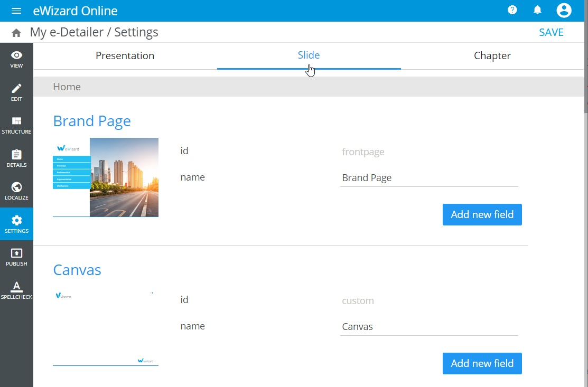Add new field to Brand Page

(482, 215)
